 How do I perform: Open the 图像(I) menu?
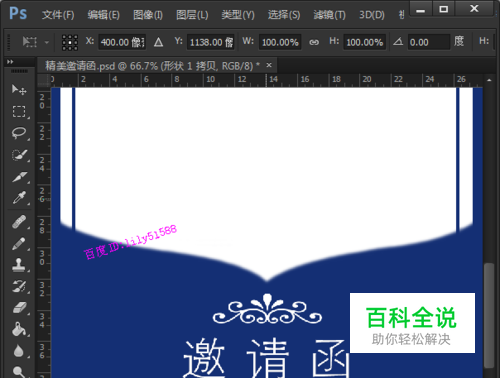point(148,15)
